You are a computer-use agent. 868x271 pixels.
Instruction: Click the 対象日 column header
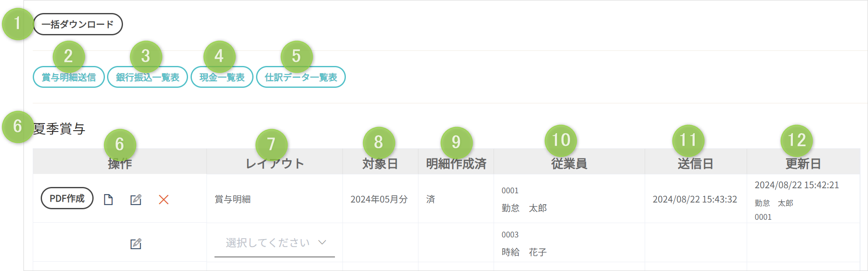pyautogui.click(x=380, y=164)
